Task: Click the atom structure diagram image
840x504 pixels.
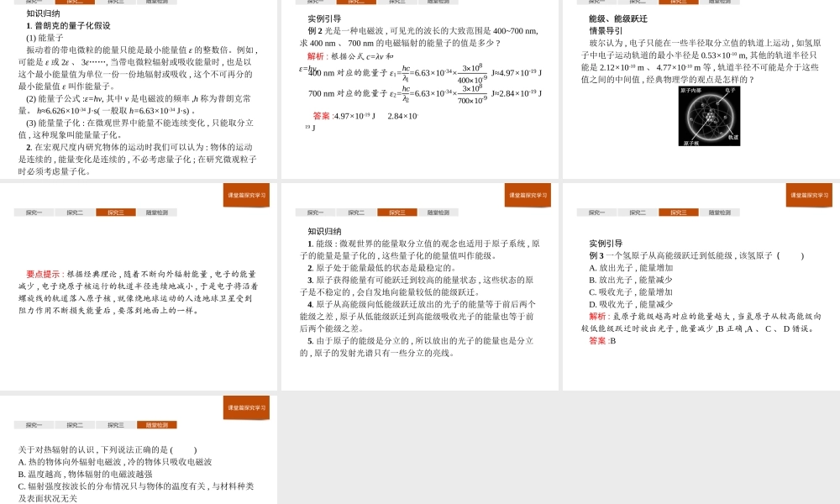Action: (x=709, y=116)
